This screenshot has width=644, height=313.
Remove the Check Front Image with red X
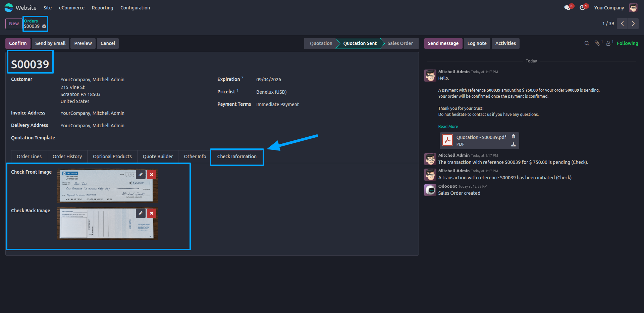[152, 175]
